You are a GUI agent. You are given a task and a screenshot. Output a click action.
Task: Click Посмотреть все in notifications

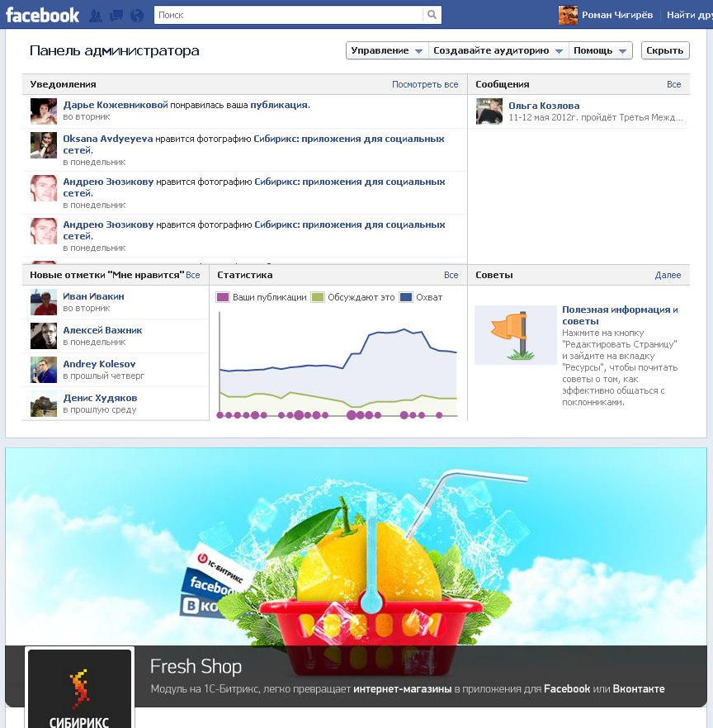[x=425, y=84]
